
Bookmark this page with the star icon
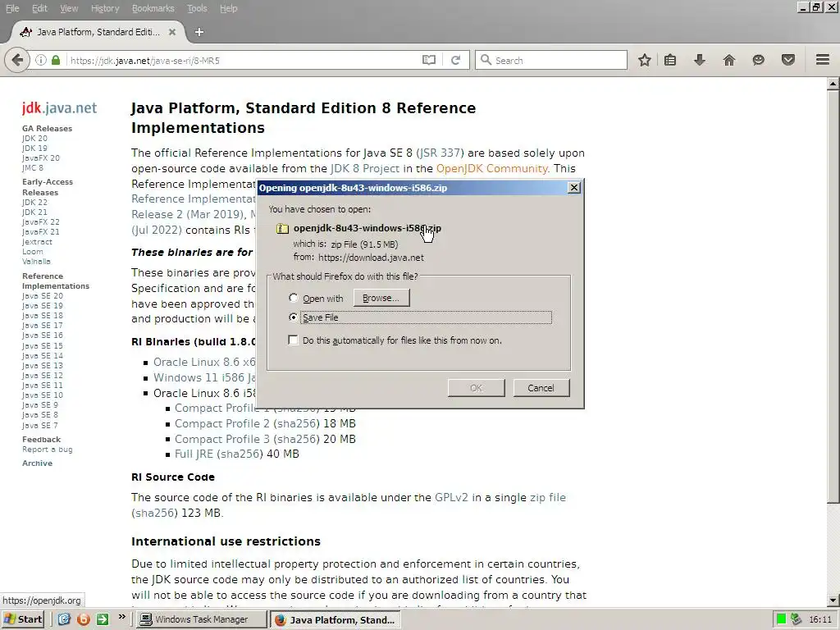tap(645, 60)
